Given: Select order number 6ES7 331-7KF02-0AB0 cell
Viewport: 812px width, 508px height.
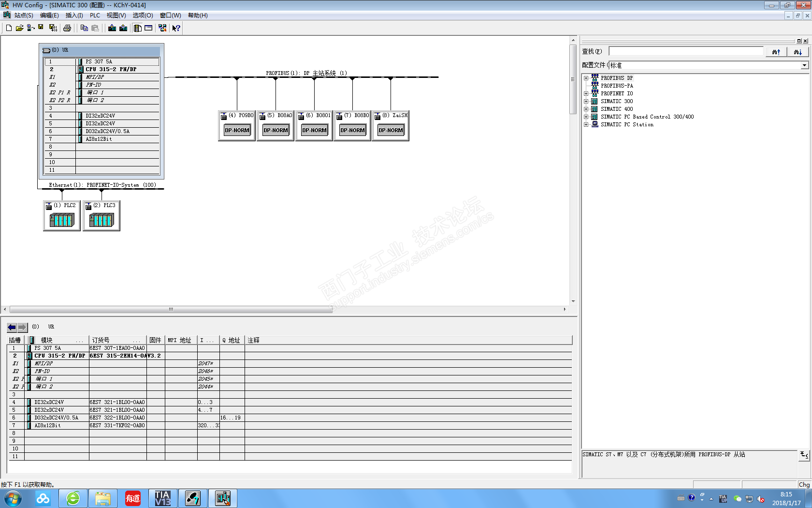Looking at the screenshot, I should click(117, 425).
